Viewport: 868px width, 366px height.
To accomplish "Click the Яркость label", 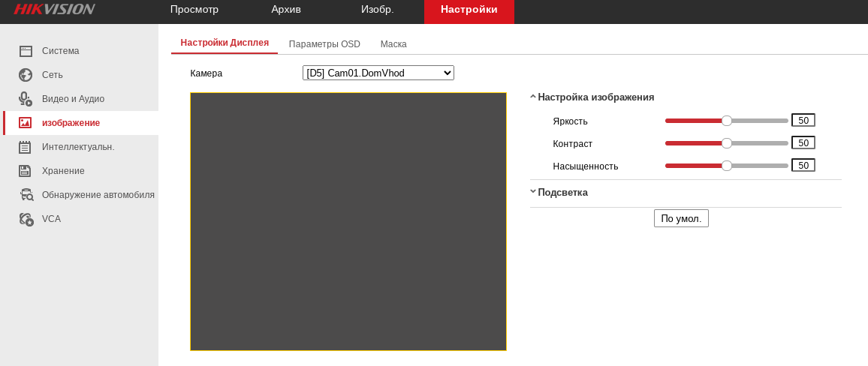I will [570, 121].
